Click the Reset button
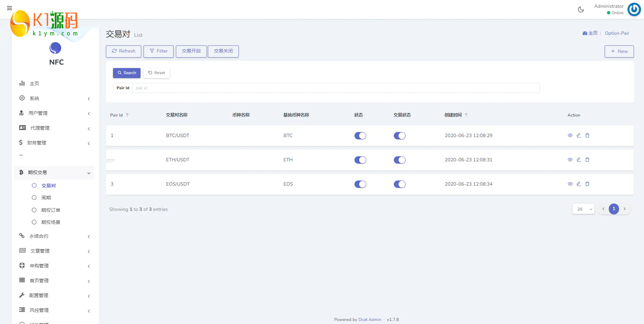The height and width of the screenshot is (324, 644). (x=157, y=73)
